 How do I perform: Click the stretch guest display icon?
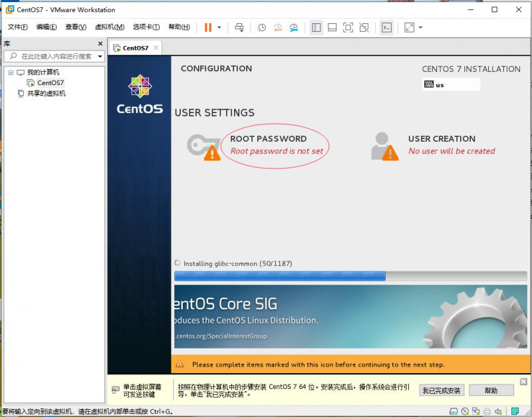410,27
